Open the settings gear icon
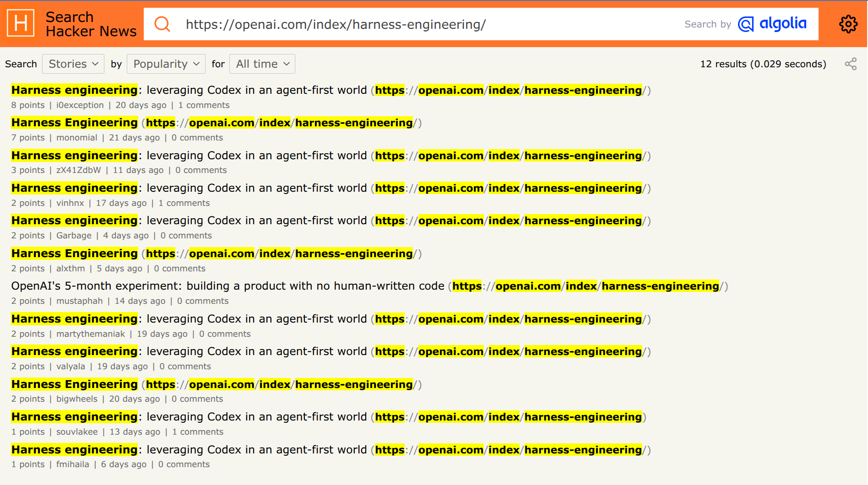 point(848,24)
